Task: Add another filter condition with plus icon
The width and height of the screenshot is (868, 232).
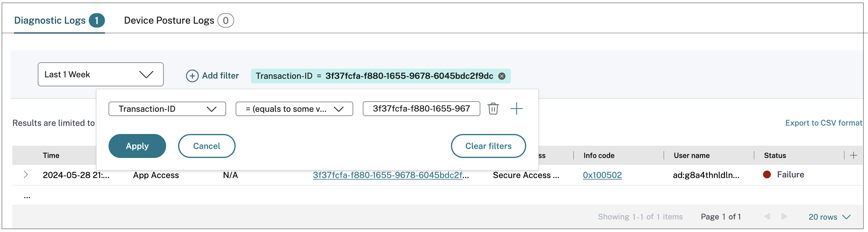Action: pos(516,109)
